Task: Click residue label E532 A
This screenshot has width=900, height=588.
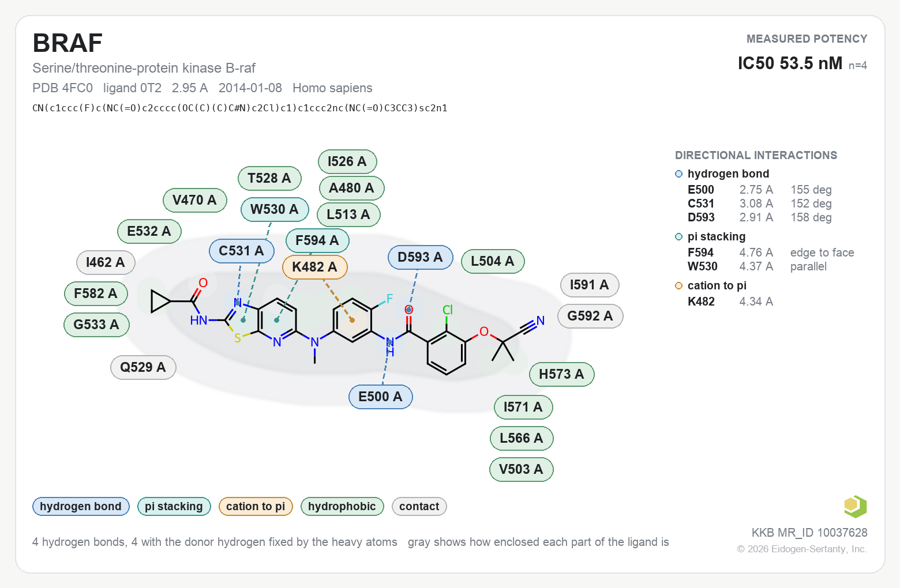Action: 149,231
